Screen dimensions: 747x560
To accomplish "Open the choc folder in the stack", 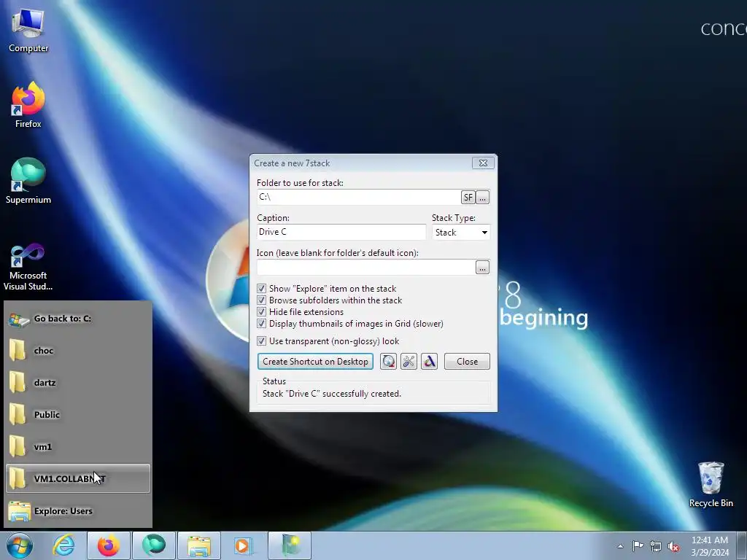I will (78, 351).
